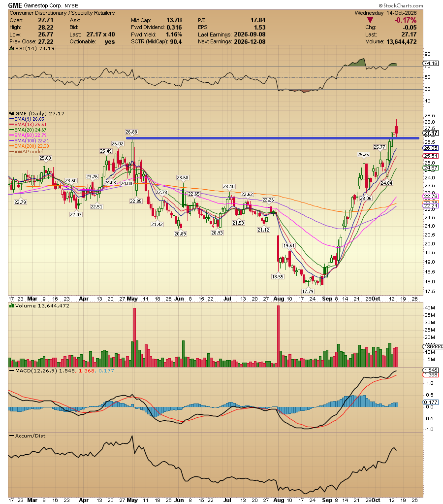Click the bar icon beside Volume label
Viewport: 443px width, 504px height.
pyautogui.click(x=11, y=305)
